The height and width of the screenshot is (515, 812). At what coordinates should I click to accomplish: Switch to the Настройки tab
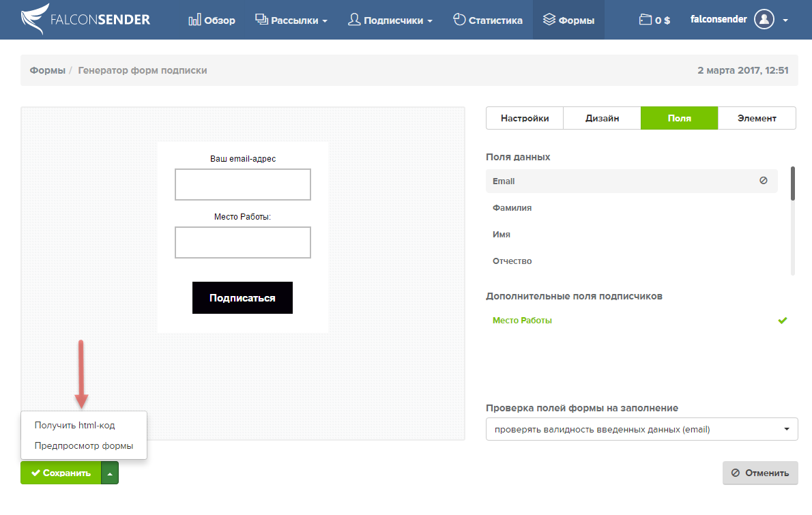pos(525,118)
